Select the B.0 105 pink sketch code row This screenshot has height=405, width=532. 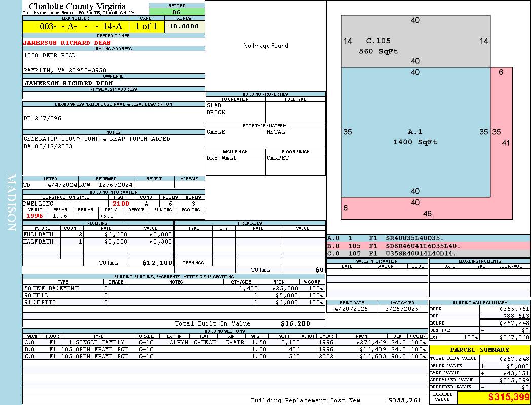[429, 246]
